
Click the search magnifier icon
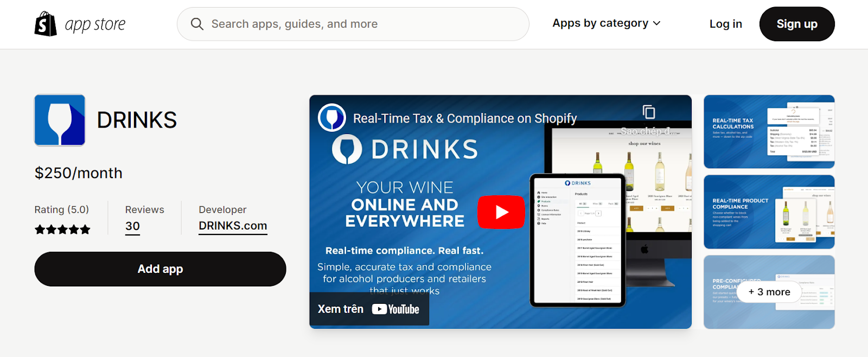pyautogui.click(x=197, y=24)
